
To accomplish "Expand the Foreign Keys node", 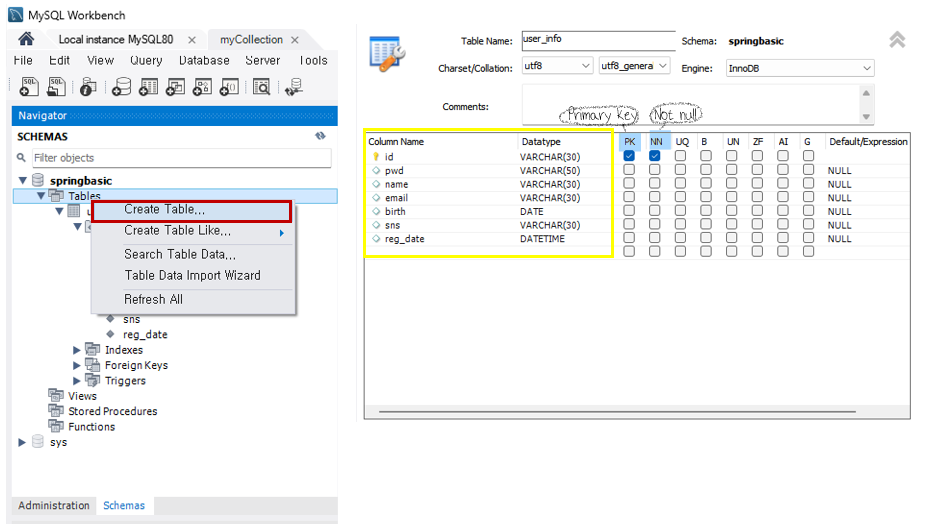I will (x=77, y=365).
